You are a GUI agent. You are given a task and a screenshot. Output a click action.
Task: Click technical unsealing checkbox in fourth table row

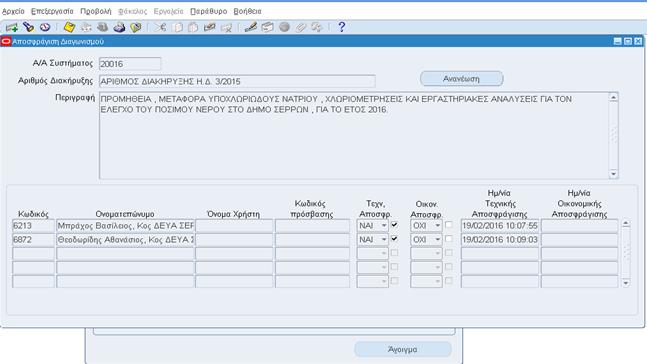(x=394, y=267)
